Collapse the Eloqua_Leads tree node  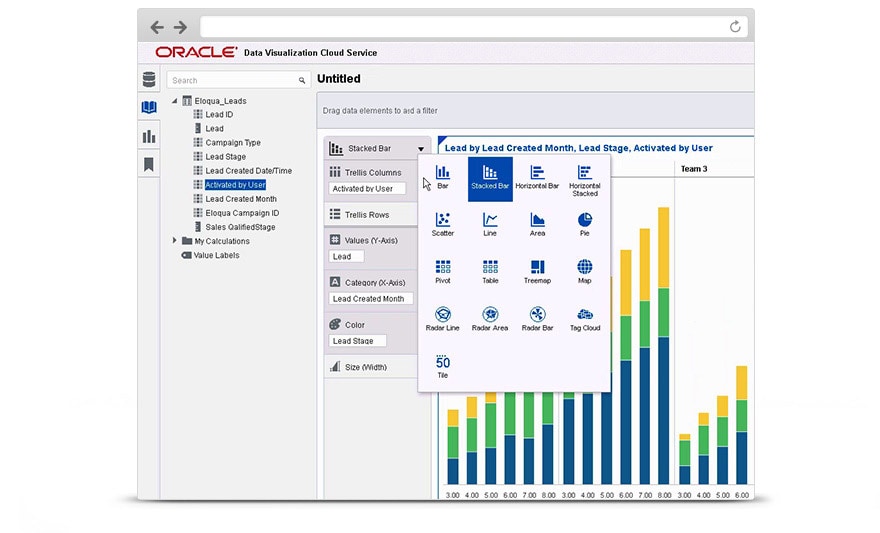coord(175,101)
